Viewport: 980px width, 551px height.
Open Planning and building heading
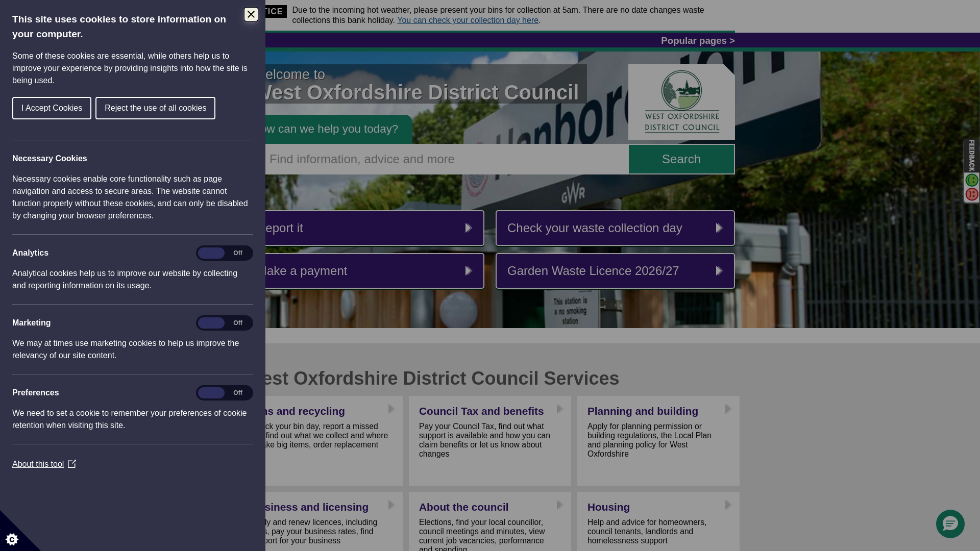[643, 411]
